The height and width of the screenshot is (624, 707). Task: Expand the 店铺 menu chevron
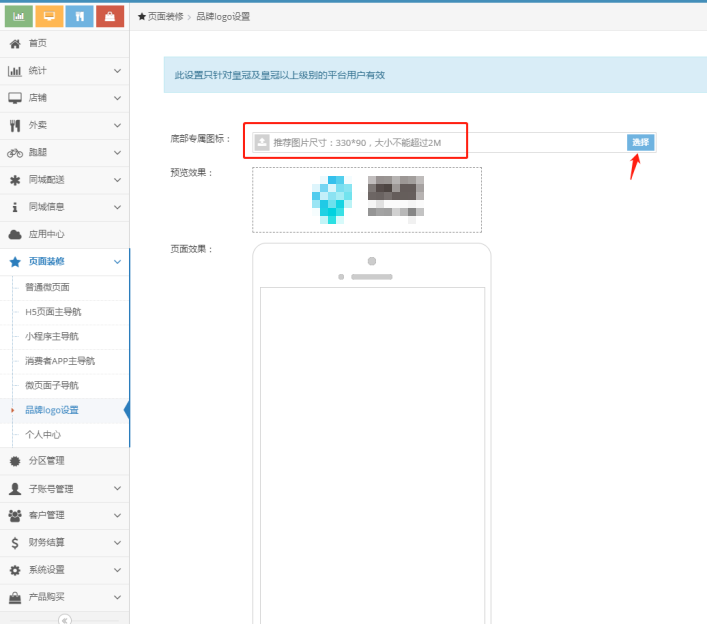117,98
